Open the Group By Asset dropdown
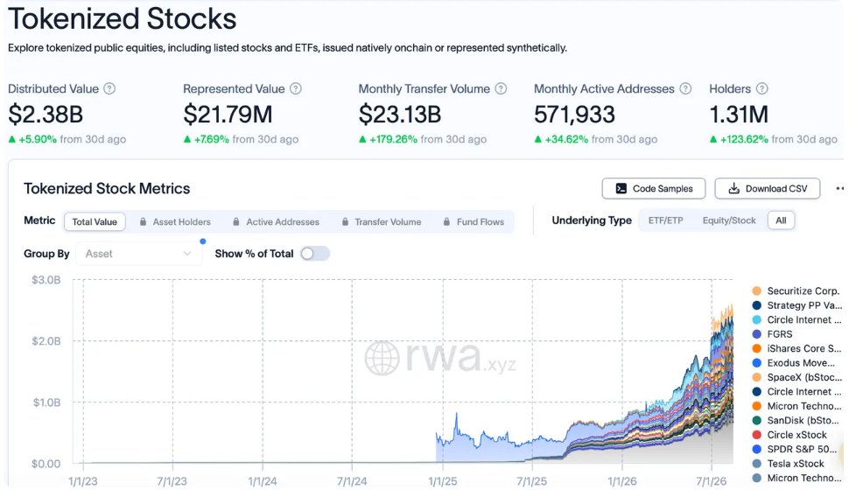 click(138, 254)
